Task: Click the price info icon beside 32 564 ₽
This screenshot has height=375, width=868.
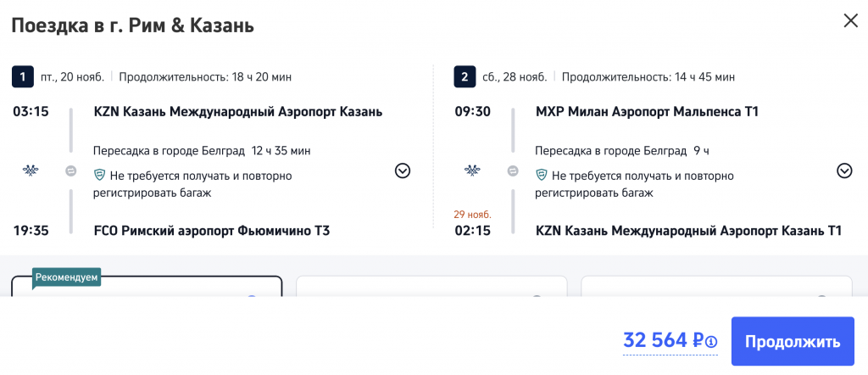Action: click(711, 342)
